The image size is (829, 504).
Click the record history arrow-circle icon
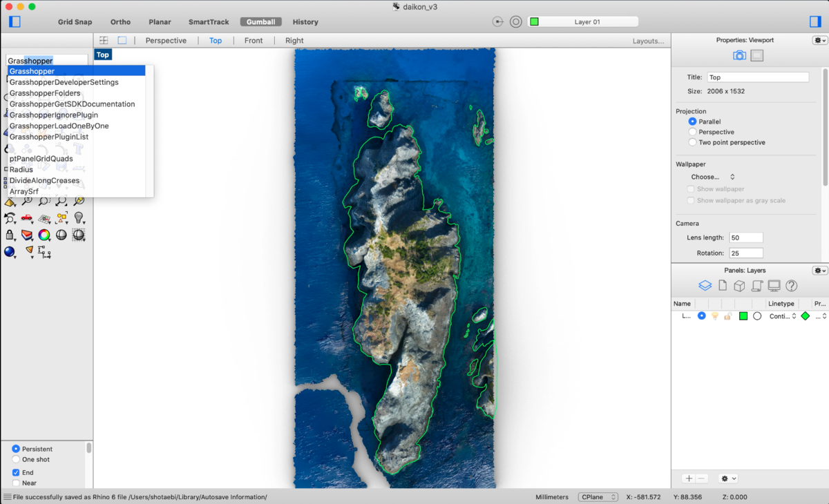coord(498,21)
